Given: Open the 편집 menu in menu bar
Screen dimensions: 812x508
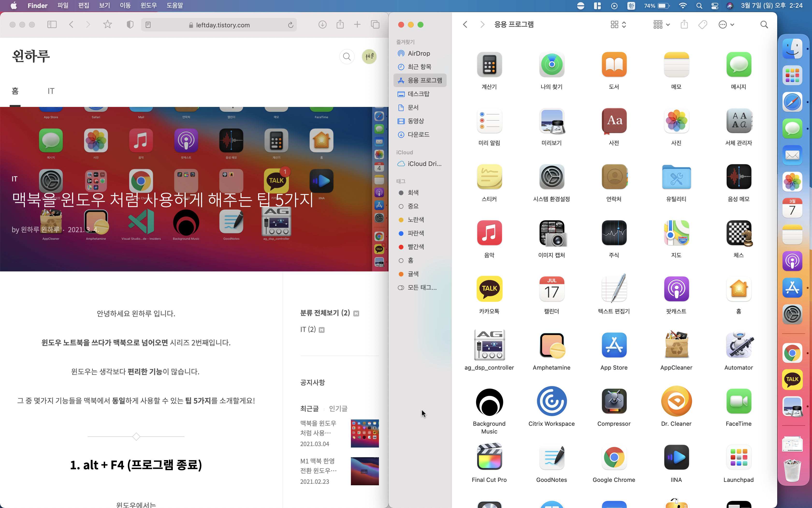Looking at the screenshot, I should click(84, 6).
